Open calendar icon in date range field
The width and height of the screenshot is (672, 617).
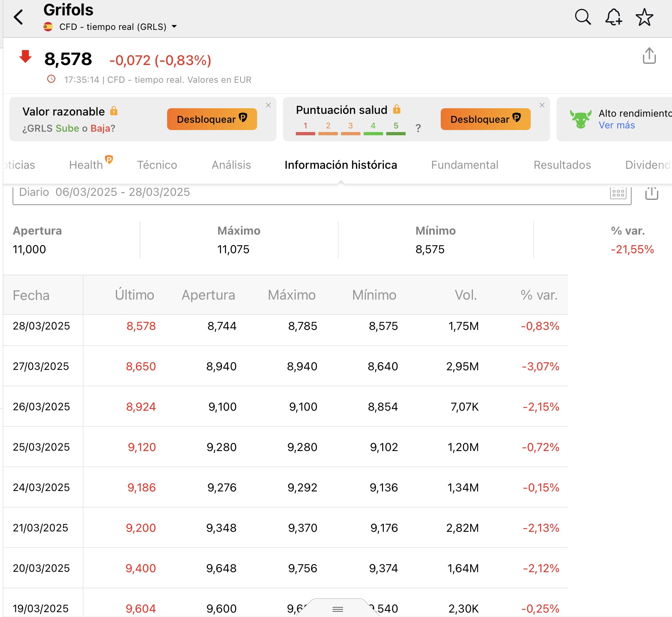pyautogui.click(x=618, y=193)
